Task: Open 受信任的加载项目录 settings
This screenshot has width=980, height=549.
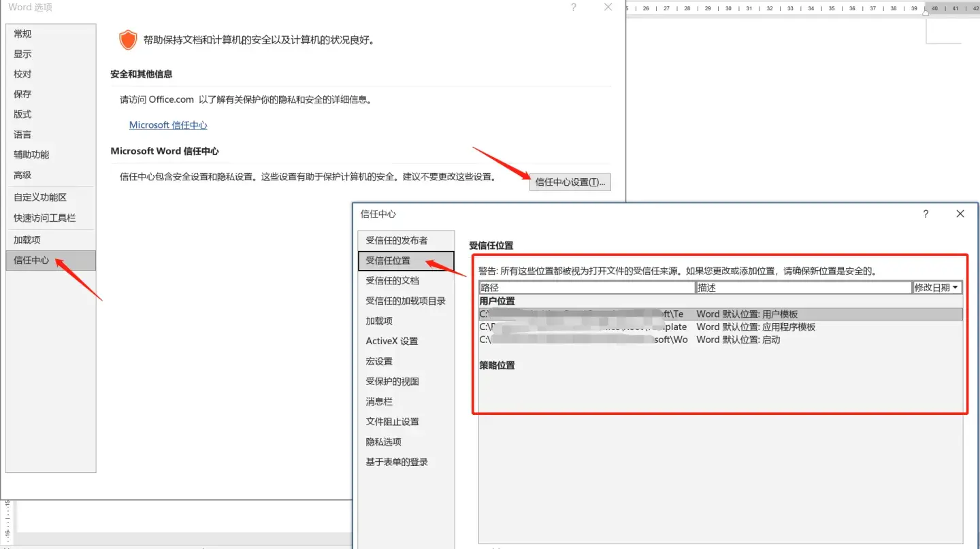Action: pos(406,301)
